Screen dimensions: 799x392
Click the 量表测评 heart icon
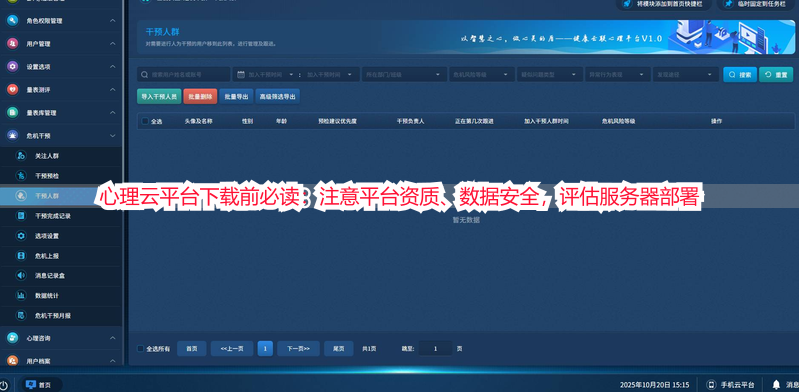tap(12, 90)
